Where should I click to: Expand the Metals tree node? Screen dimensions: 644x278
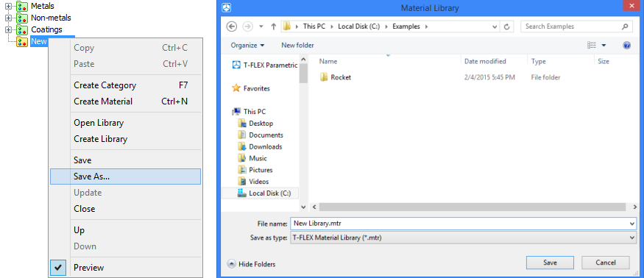(8, 6)
